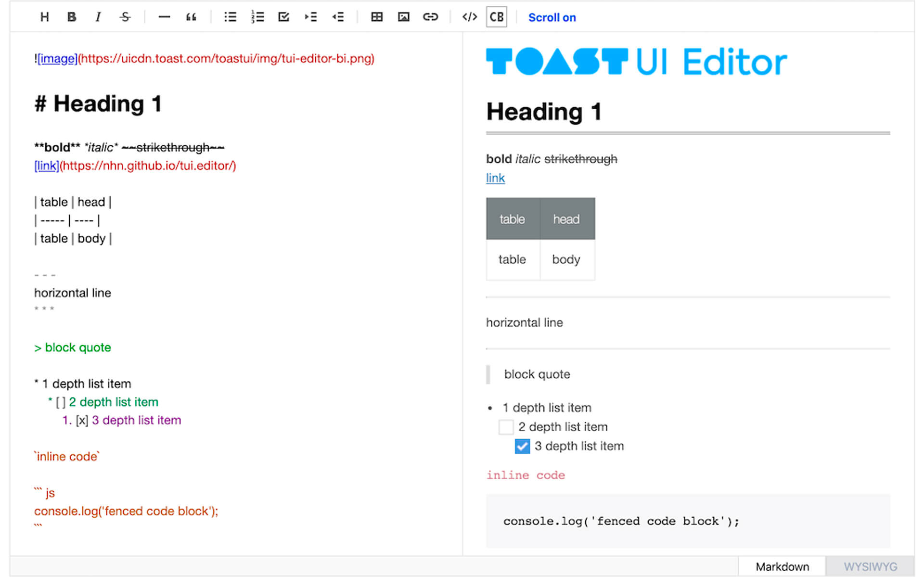The width and height of the screenshot is (924, 577).
Task: Click '~~strikethrough~~' markdown text
Action: (x=173, y=147)
